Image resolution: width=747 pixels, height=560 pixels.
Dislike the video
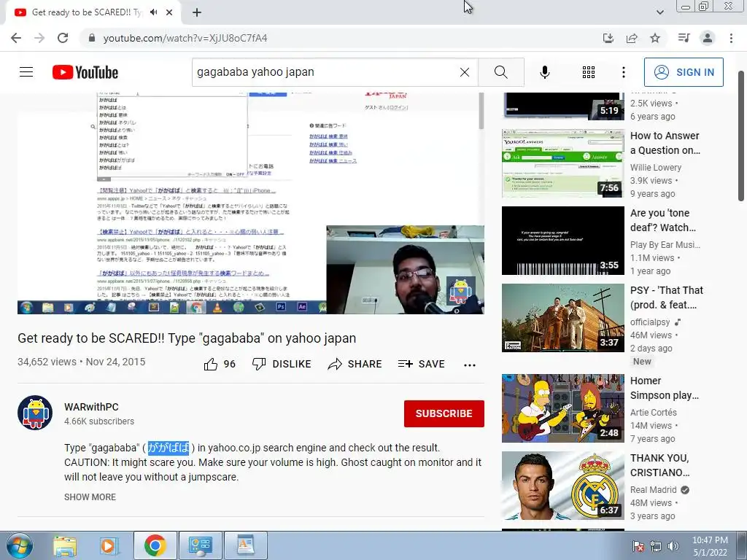point(282,365)
